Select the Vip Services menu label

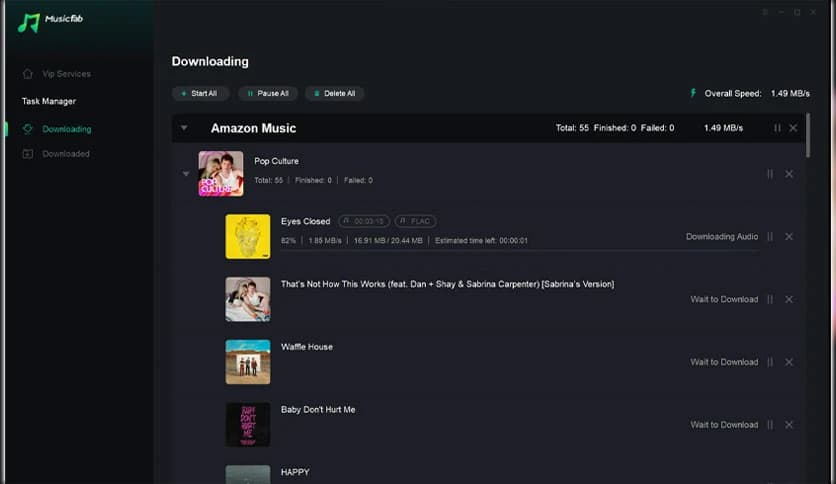pyautogui.click(x=67, y=74)
